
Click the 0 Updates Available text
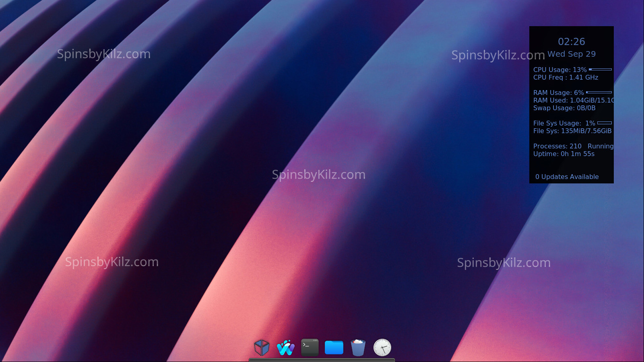tap(567, 177)
